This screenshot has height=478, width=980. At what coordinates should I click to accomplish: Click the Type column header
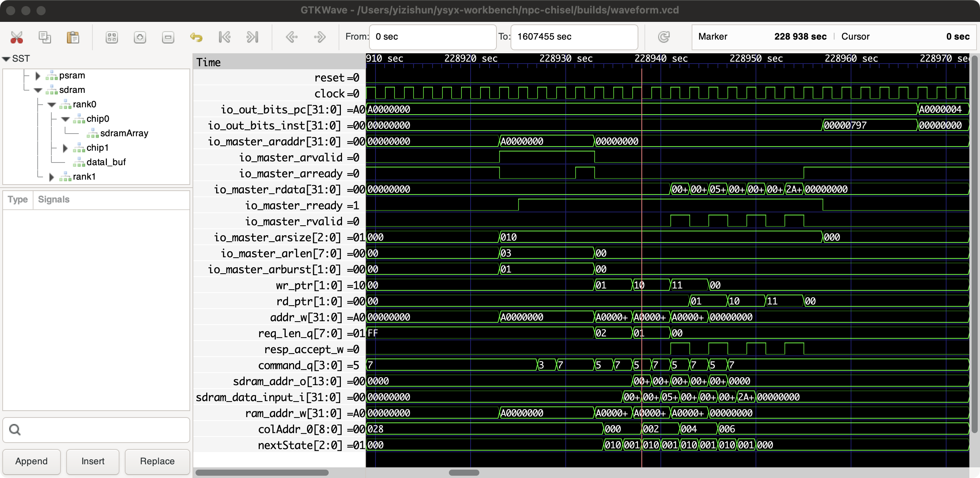point(18,199)
